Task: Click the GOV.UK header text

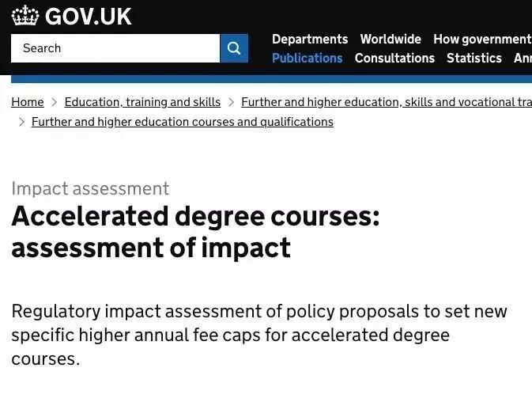Action: (88, 17)
